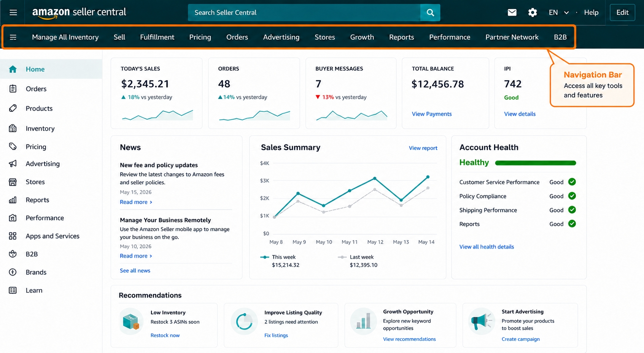Click View all health details

[x=487, y=247]
